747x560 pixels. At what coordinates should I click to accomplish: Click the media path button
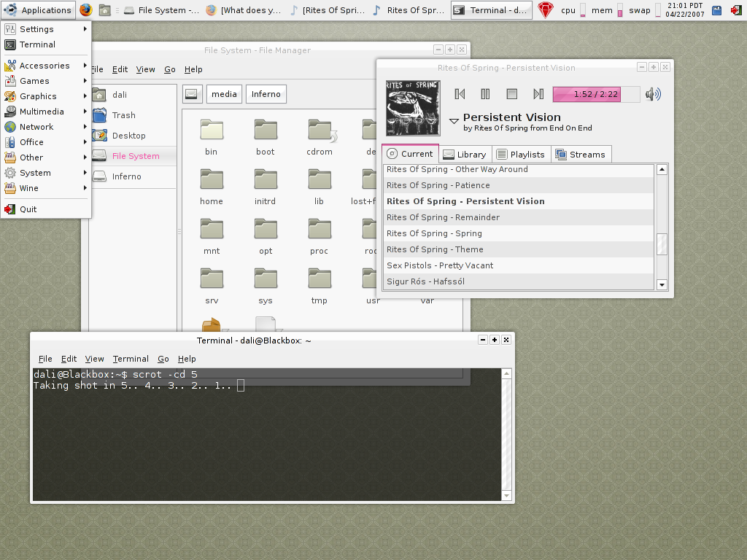224,94
